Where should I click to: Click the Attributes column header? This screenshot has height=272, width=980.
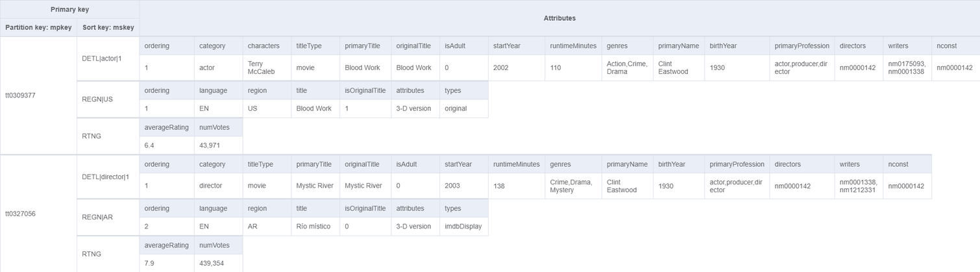(x=559, y=18)
